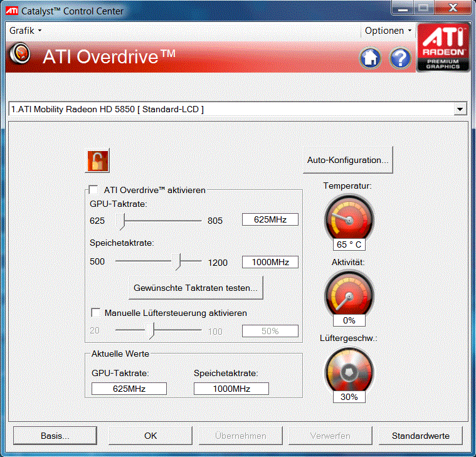Click the 500 minimum memory clock label
The image size is (476, 457).
coord(97,261)
